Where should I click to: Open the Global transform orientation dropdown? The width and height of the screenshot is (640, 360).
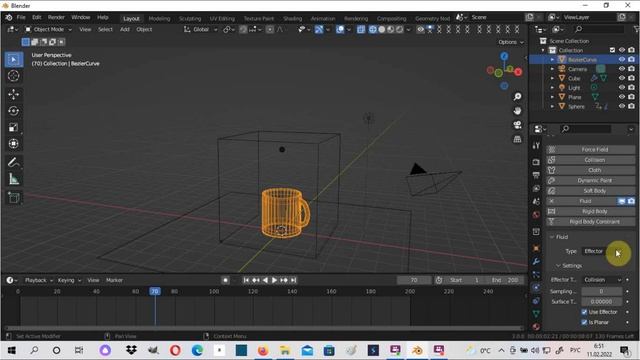pyautogui.click(x=200, y=29)
